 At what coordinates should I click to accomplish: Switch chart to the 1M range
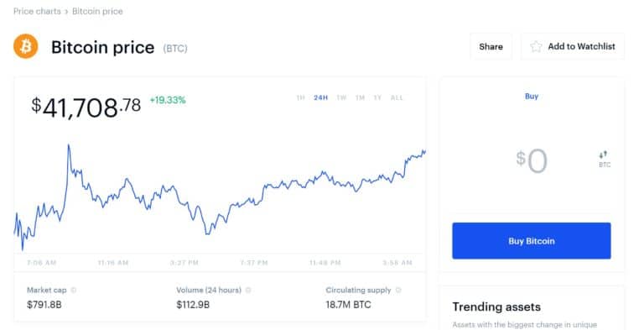coord(361,98)
